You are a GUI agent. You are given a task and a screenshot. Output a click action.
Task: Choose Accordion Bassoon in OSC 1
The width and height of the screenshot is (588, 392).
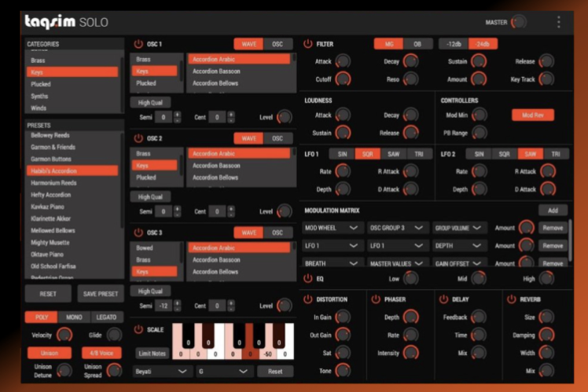click(239, 71)
